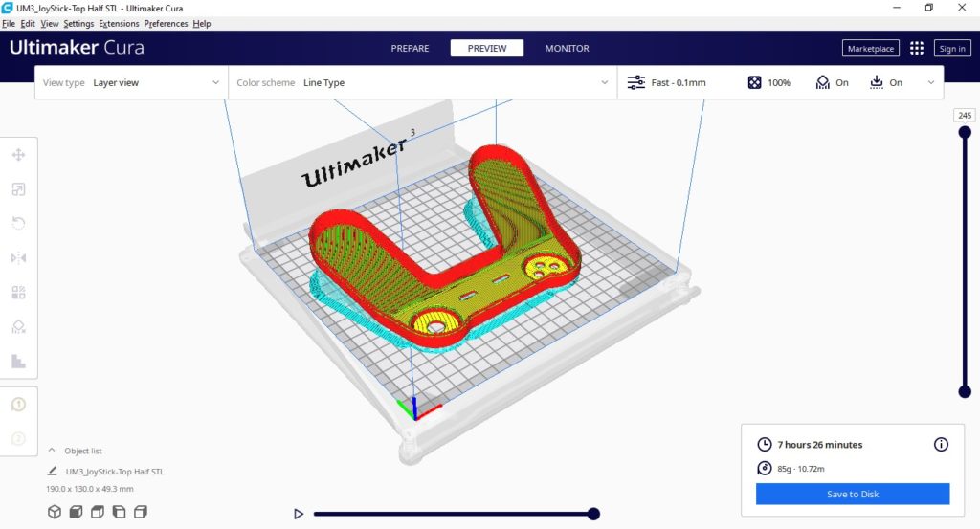Click the print settings sliders icon
Viewport: 980px width, 529px height.
coord(636,82)
